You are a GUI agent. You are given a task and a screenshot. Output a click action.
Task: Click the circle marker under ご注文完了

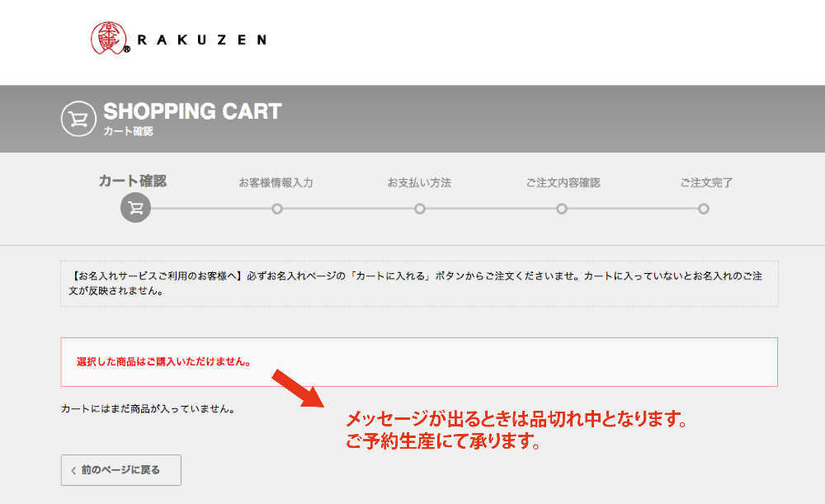[704, 209]
